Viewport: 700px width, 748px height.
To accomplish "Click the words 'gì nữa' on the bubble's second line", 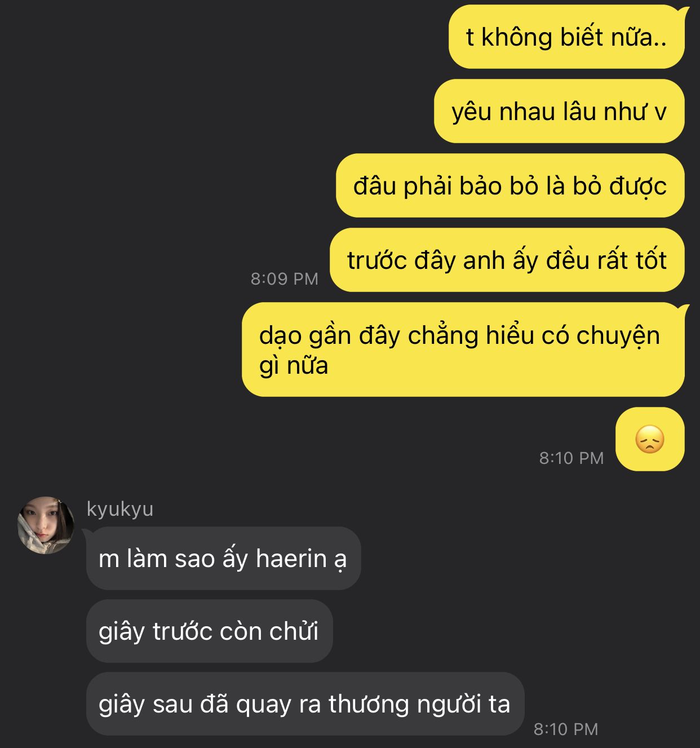I will point(294,366).
